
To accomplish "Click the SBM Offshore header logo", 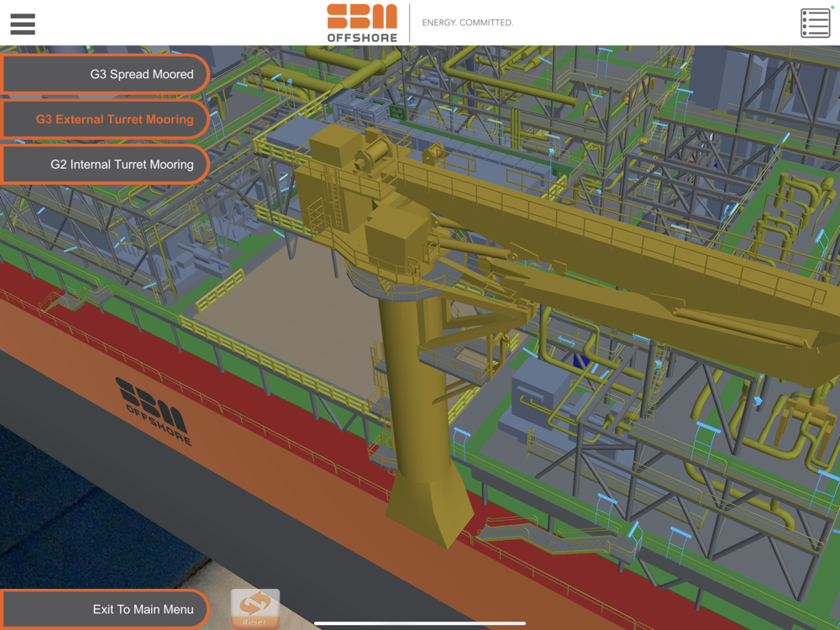I will coord(362,23).
